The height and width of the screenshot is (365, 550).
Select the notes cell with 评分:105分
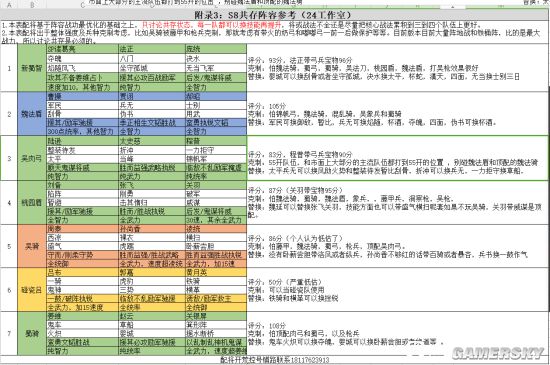pos(397,114)
